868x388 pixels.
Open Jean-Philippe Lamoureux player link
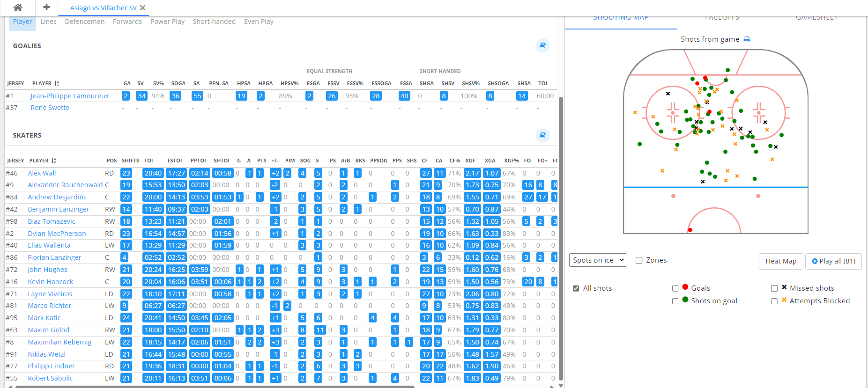point(70,96)
